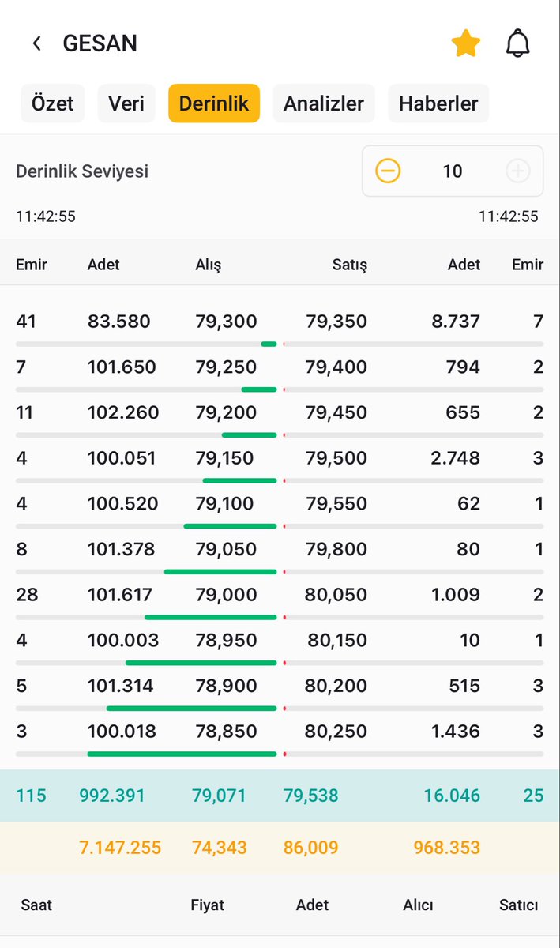Select the orange price 86,009
The height and width of the screenshot is (948, 560).
point(310,848)
